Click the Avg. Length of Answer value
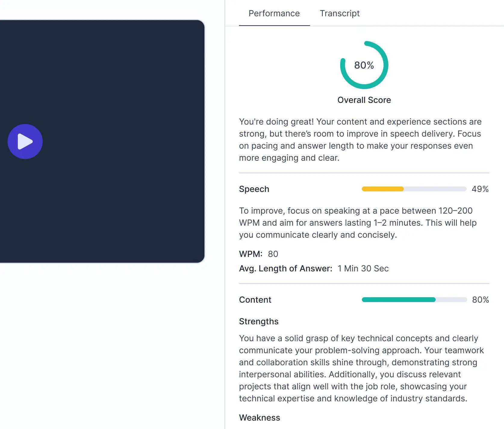The height and width of the screenshot is (429, 504). click(363, 268)
